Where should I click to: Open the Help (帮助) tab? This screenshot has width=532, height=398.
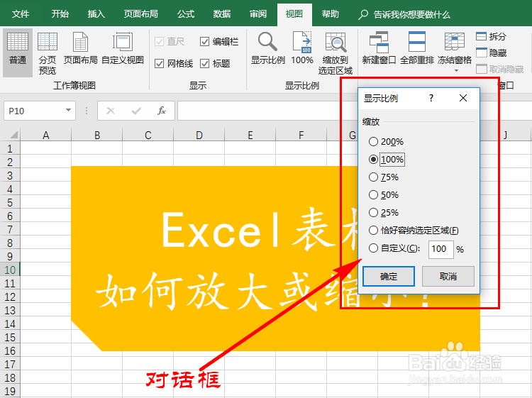click(330, 14)
